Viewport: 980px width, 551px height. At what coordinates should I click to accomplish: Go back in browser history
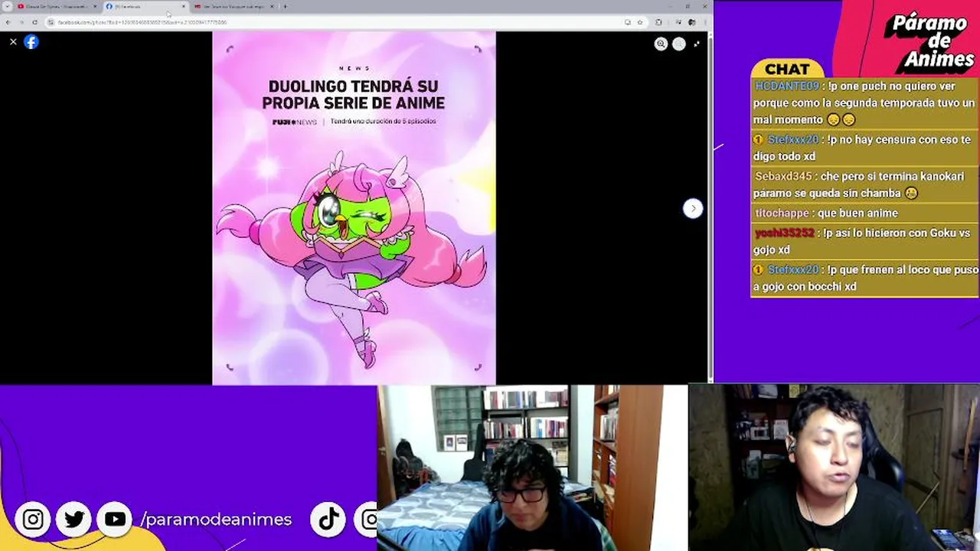click(x=8, y=22)
